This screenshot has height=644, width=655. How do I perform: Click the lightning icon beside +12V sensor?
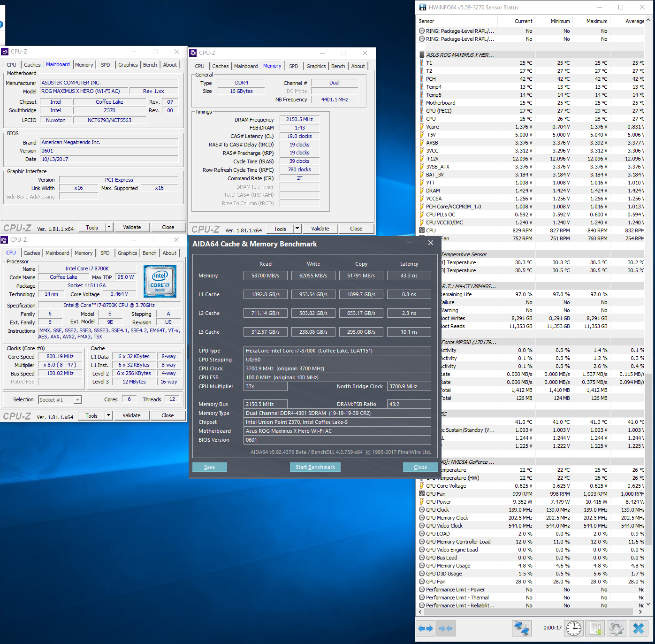tap(422, 159)
